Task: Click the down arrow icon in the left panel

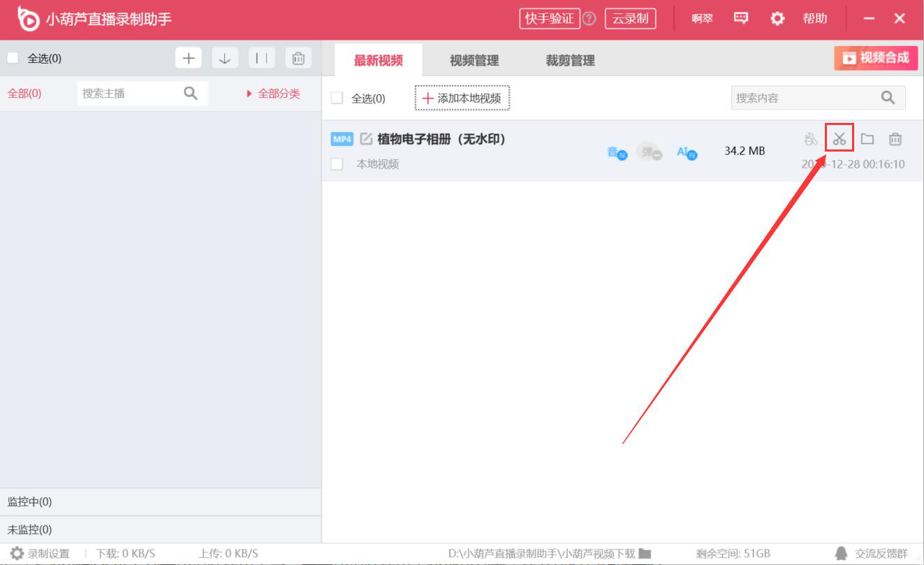Action: tap(224, 59)
